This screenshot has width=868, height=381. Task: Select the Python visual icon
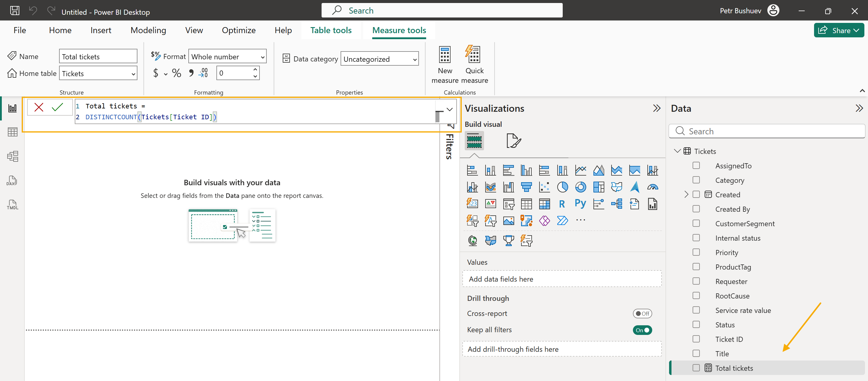[580, 204]
